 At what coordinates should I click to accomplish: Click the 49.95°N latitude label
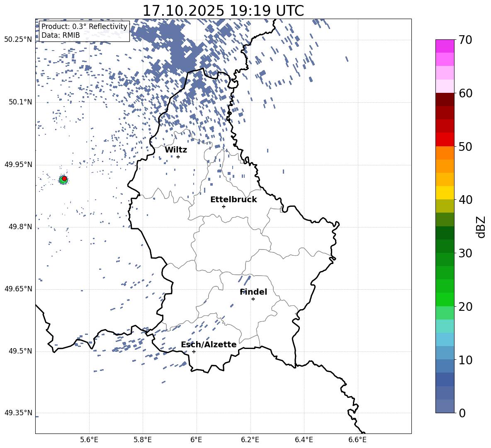tap(18, 165)
